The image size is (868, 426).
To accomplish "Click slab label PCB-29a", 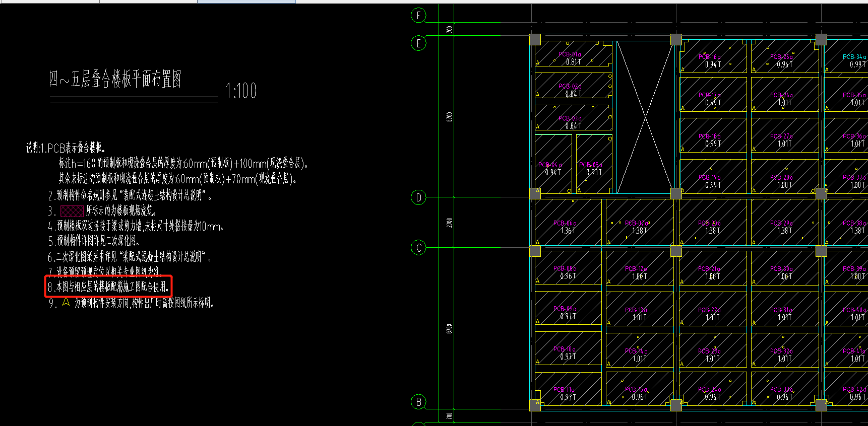I will pyautogui.click(x=781, y=223).
